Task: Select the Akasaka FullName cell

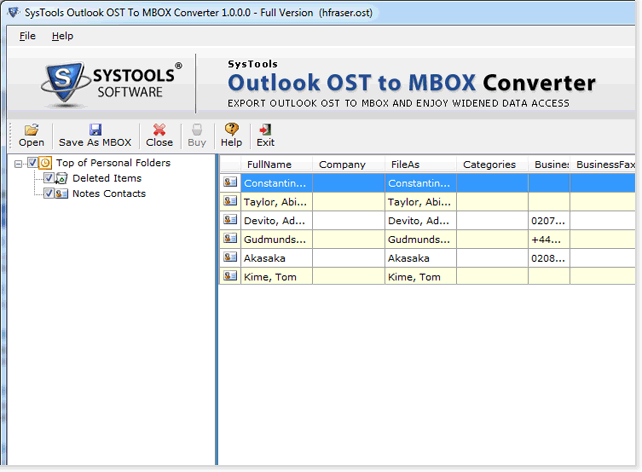Action: 277,258
